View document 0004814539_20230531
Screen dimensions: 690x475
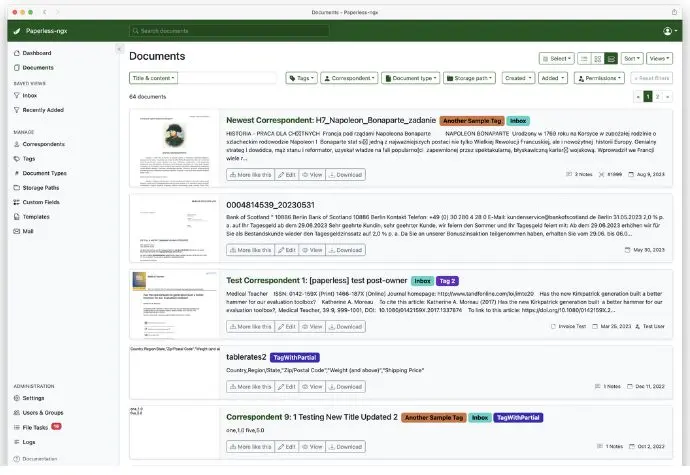click(x=312, y=250)
